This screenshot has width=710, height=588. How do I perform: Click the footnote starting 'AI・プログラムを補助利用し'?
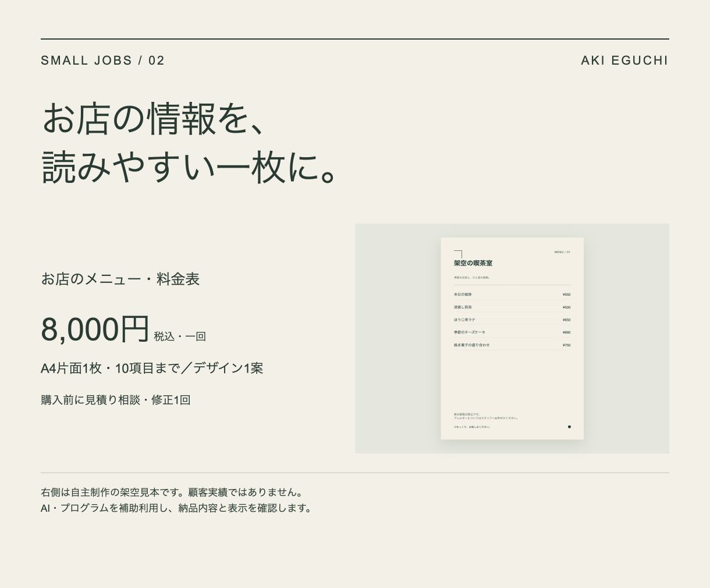point(177,508)
